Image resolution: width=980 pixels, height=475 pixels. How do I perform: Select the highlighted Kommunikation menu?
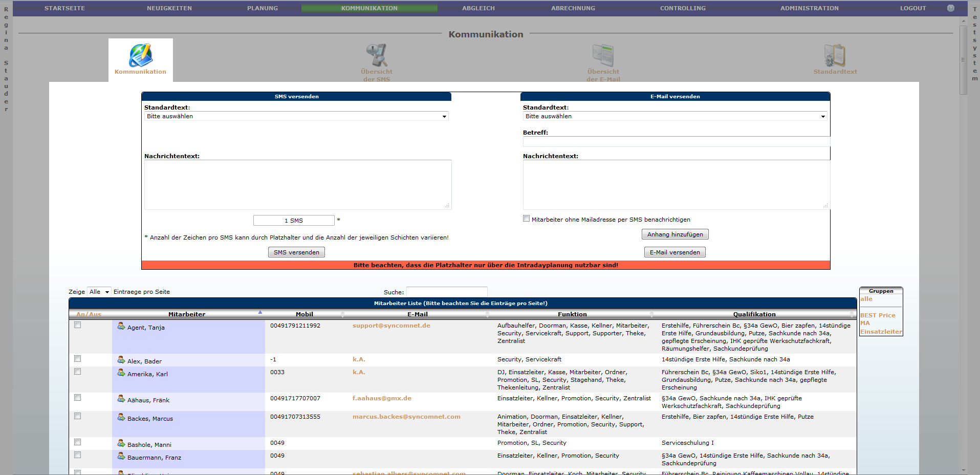click(x=369, y=8)
